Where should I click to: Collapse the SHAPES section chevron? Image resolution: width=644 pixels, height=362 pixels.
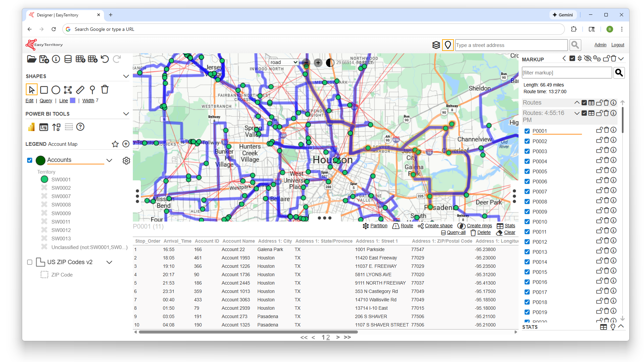[x=126, y=76]
